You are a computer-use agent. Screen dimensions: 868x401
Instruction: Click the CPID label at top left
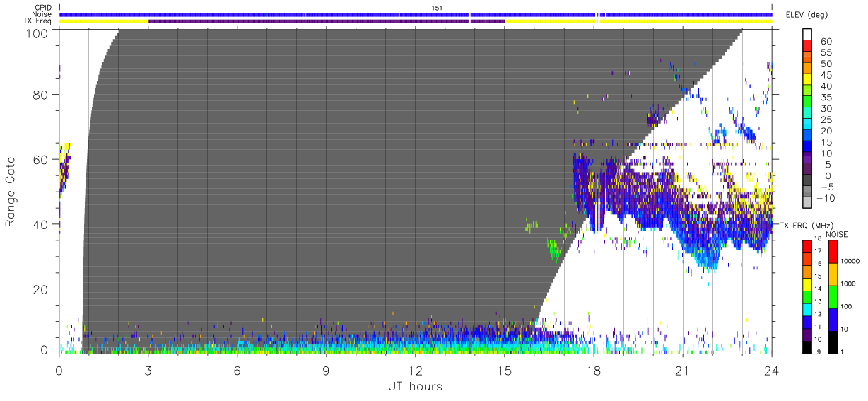point(43,8)
